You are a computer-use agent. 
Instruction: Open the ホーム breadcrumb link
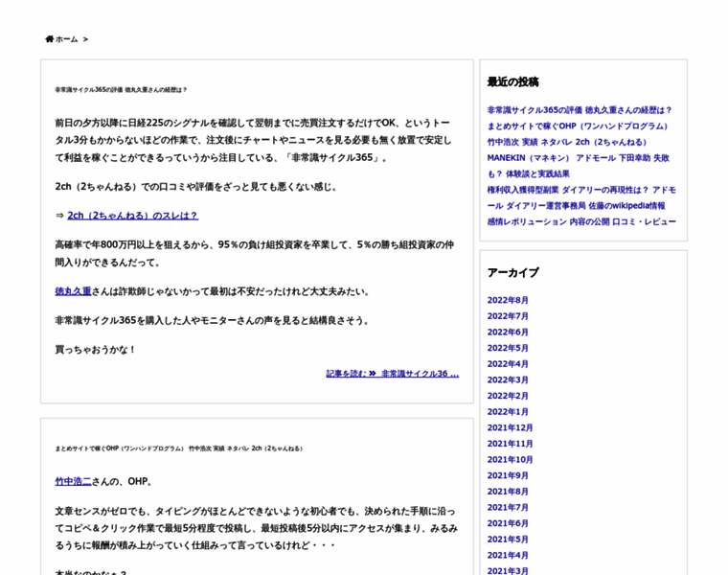coord(67,39)
